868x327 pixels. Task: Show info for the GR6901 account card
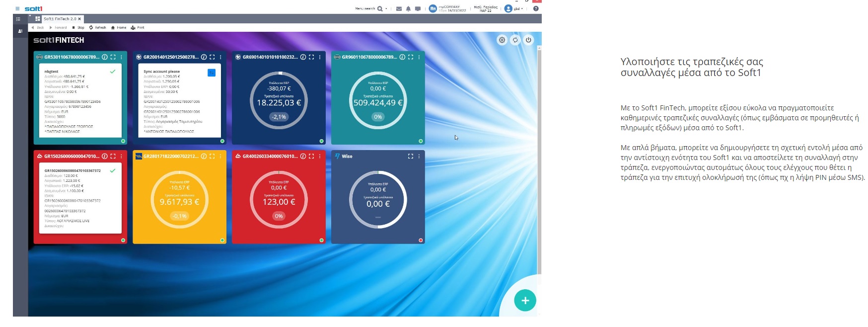coord(303,57)
